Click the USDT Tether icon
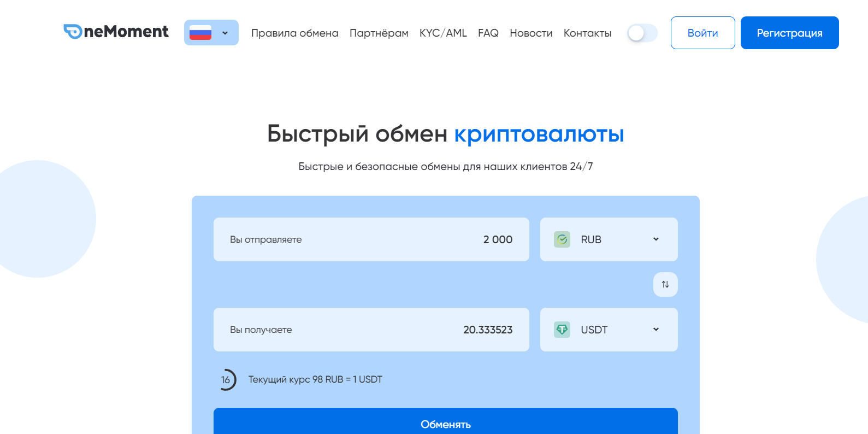Viewport: 868px width, 434px height. [x=562, y=330]
